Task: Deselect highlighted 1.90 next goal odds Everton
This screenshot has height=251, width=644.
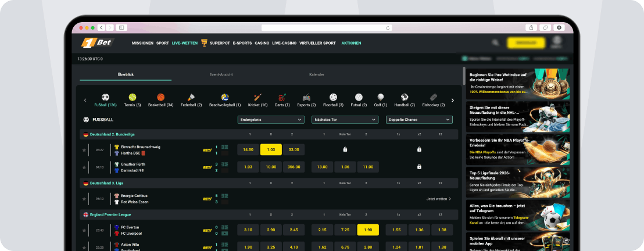Action: click(x=368, y=230)
